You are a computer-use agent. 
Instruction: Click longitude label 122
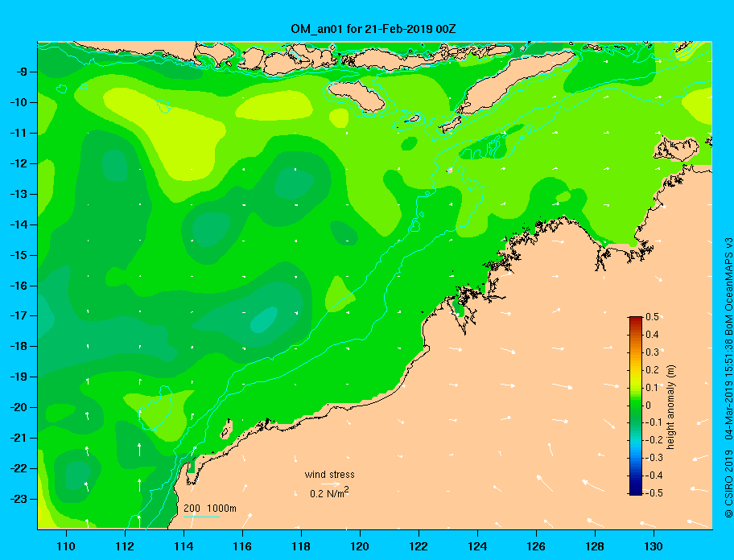[x=419, y=546]
